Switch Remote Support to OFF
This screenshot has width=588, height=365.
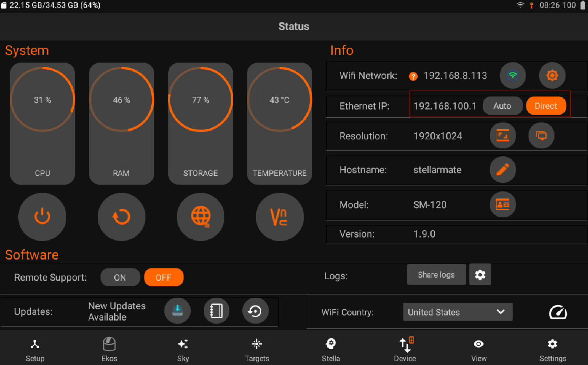164,278
